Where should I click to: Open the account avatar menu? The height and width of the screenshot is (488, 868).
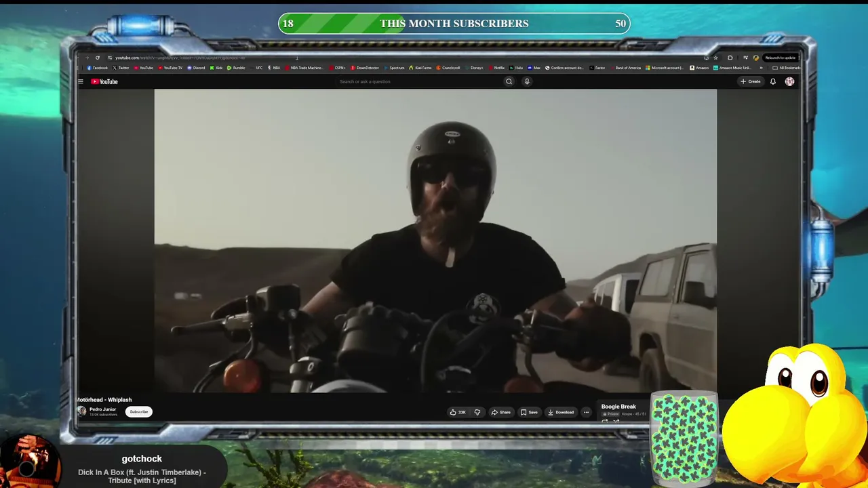(789, 81)
